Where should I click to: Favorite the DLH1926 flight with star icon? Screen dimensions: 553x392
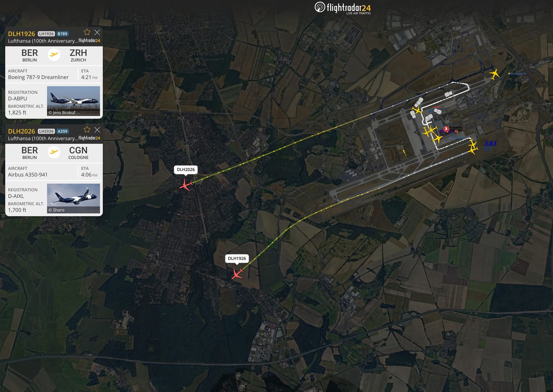click(87, 32)
